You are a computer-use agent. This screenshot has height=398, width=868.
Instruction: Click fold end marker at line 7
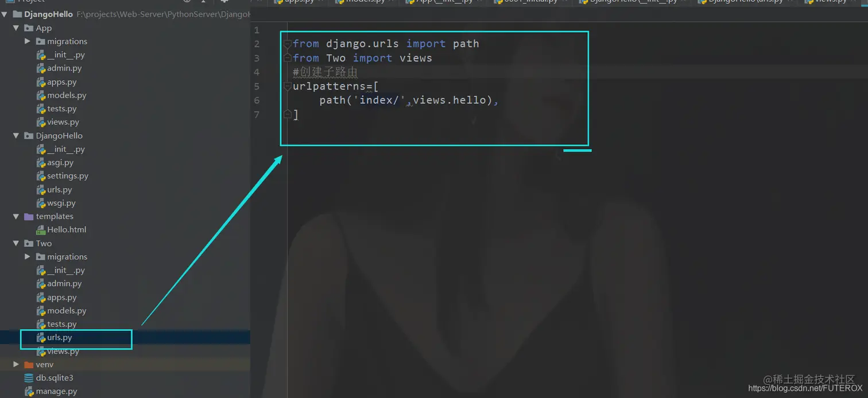click(287, 114)
